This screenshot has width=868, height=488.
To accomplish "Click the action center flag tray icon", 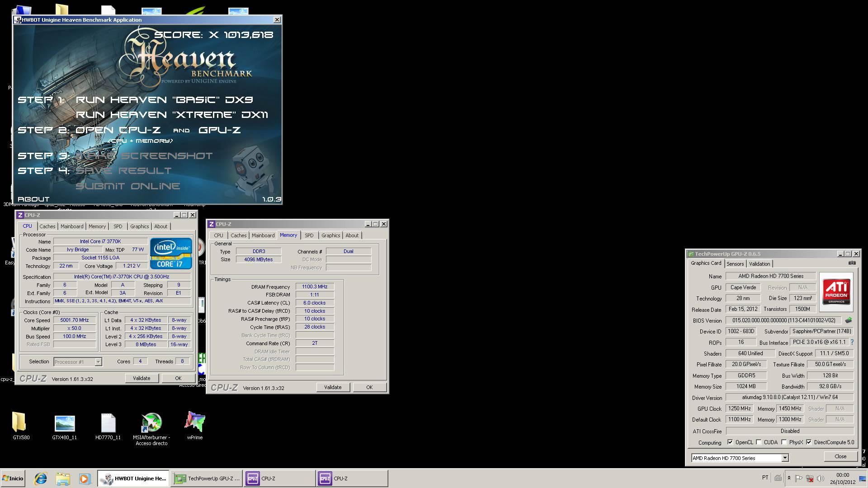I will pos(799,479).
